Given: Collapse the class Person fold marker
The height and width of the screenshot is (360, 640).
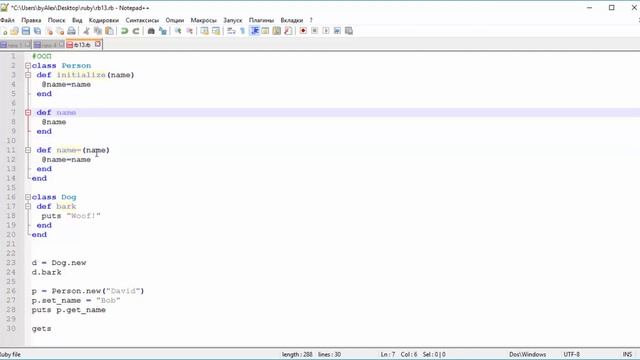Looking at the screenshot, I should pyautogui.click(x=28, y=66).
